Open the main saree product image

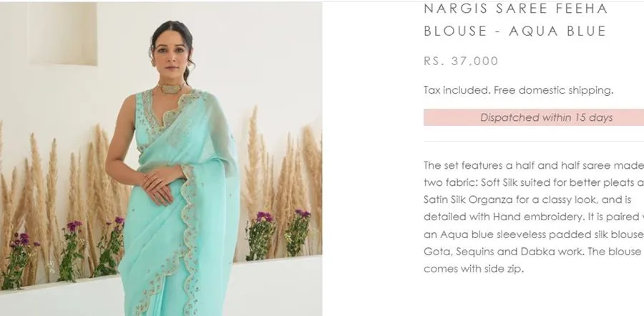pyautogui.click(x=161, y=159)
